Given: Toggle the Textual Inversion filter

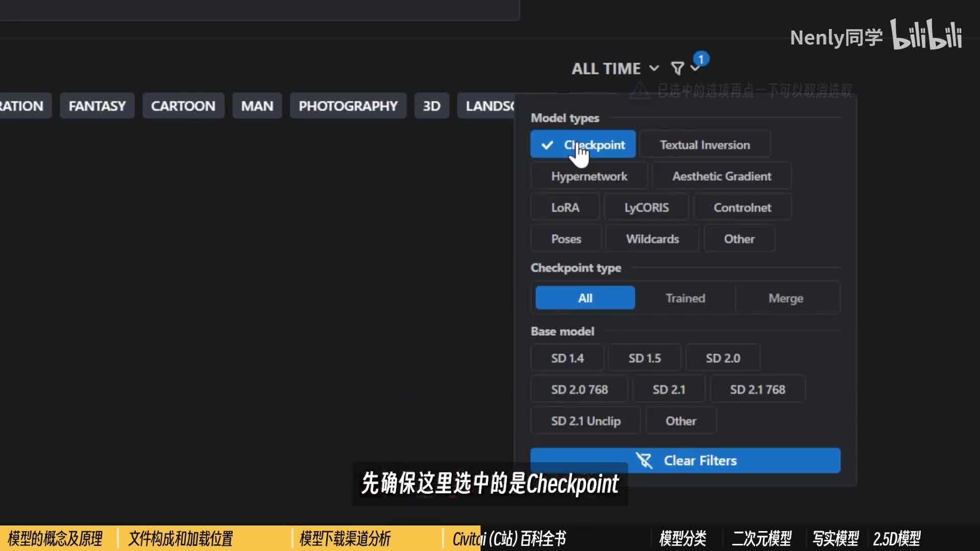Looking at the screenshot, I should (704, 145).
